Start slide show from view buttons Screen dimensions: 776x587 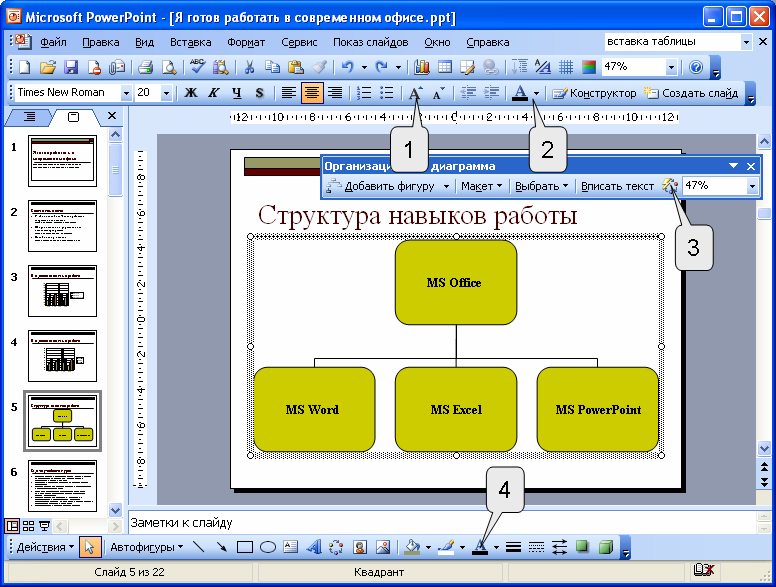45,526
